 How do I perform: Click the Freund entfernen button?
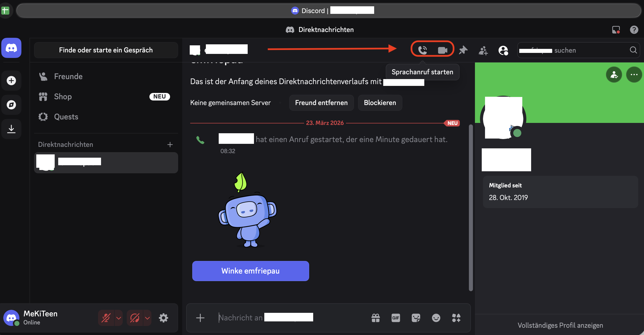point(321,103)
